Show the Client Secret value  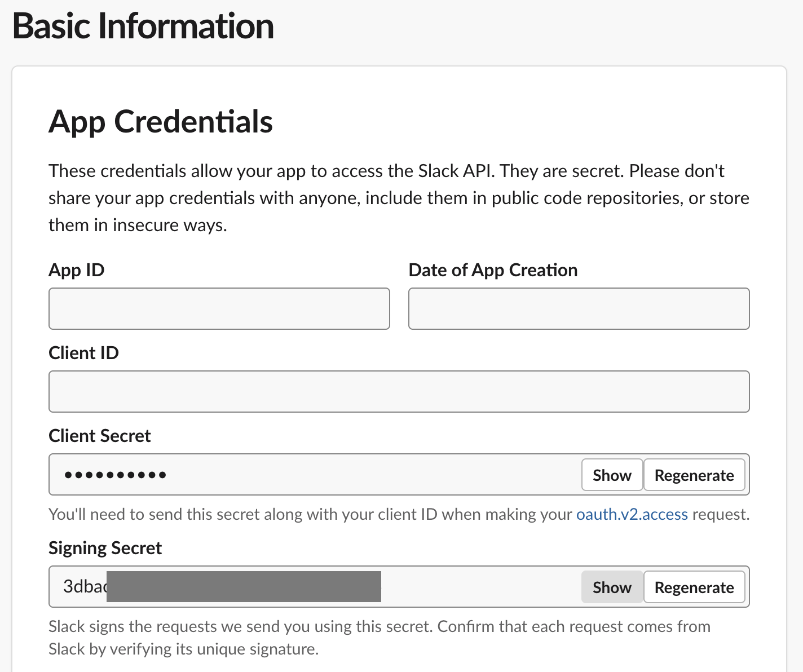[612, 475]
